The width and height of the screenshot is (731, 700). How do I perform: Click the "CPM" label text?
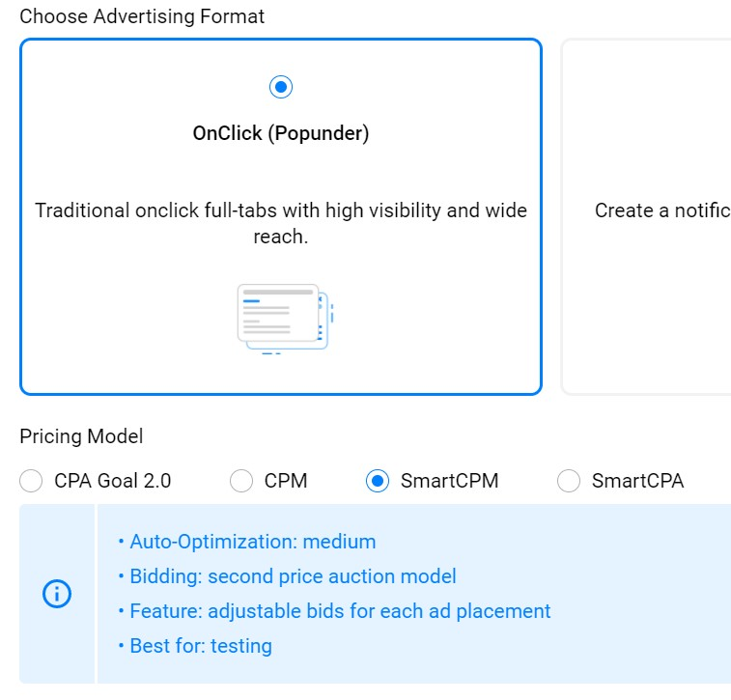(x=286, y=481)
